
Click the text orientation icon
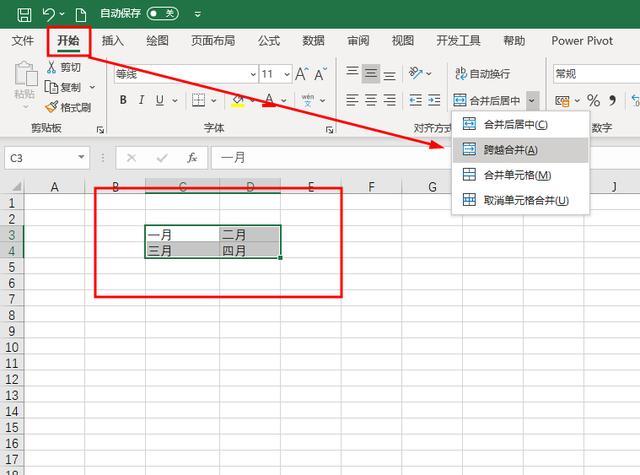coord(416,73)
